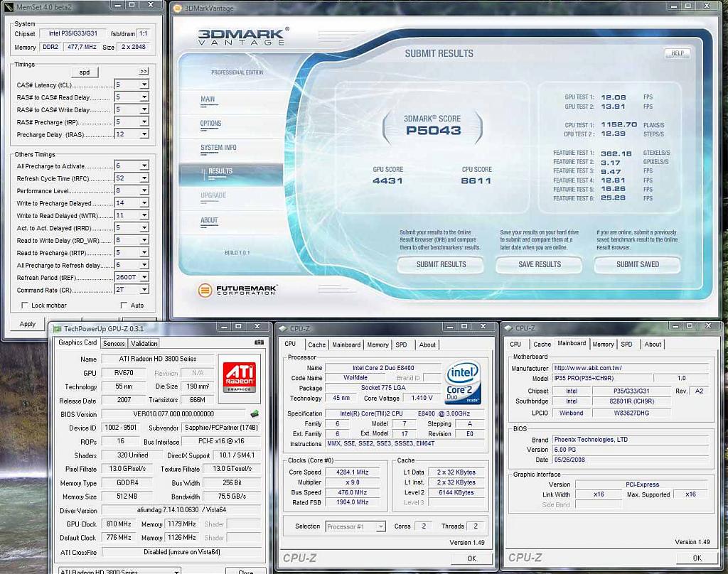The height and width of the screenshot is (574, 728).
Task: Click the HELP button in 3DMark
Action: click(677, 53)
